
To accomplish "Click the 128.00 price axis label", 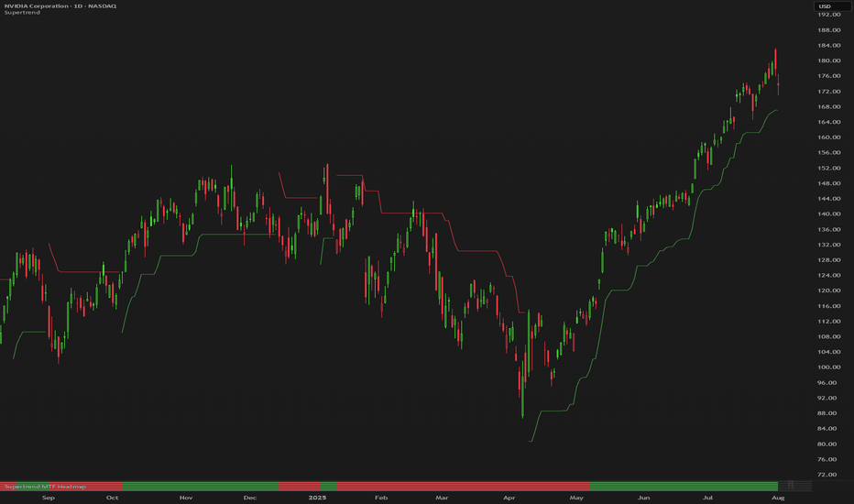I will coord(828,260).
